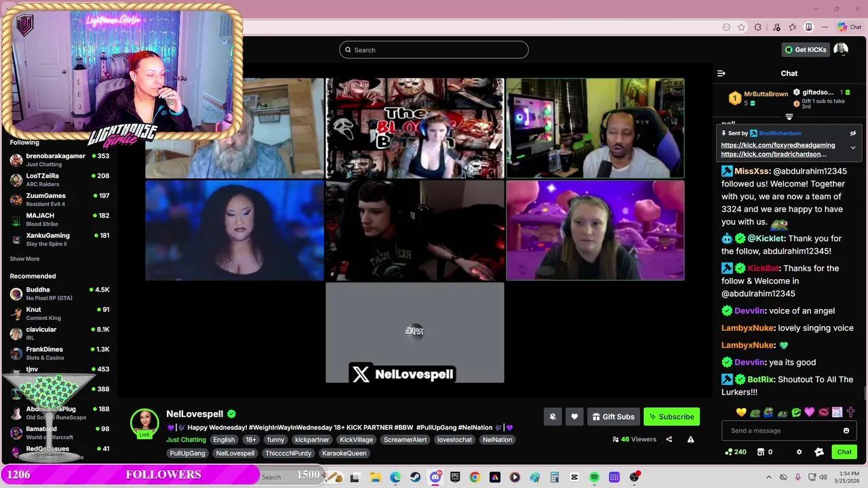
Task: Open Discord from the taskbar
Action: coord(435,477)
